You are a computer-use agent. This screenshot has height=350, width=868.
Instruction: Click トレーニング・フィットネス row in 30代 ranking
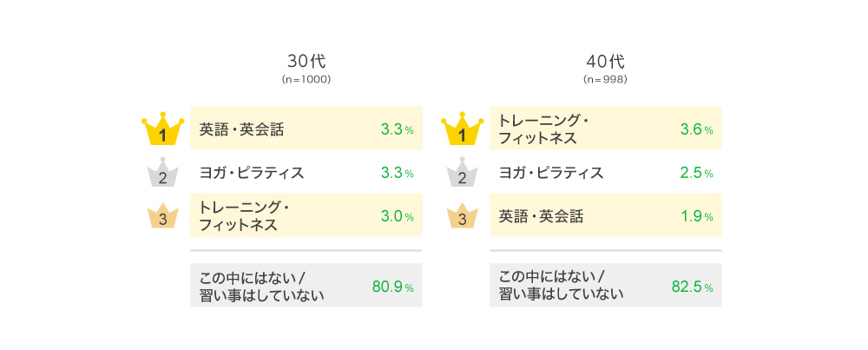click(x=306, y=215)
